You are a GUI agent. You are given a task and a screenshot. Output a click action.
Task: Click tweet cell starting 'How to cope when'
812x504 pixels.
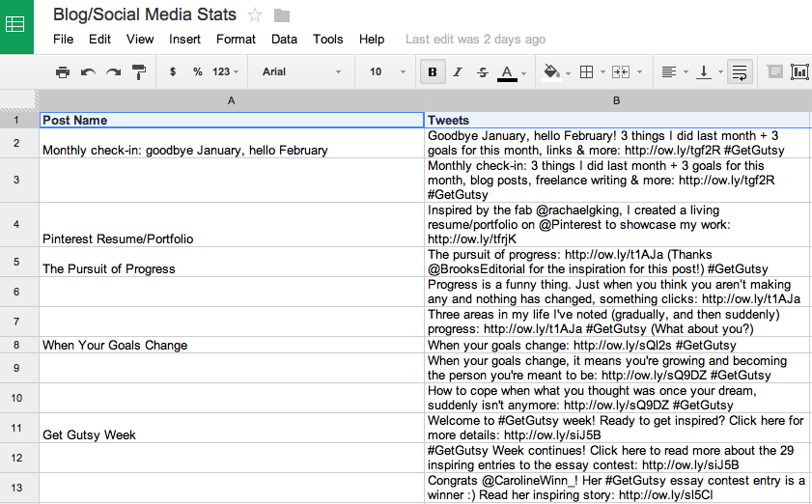coord(618,398)
